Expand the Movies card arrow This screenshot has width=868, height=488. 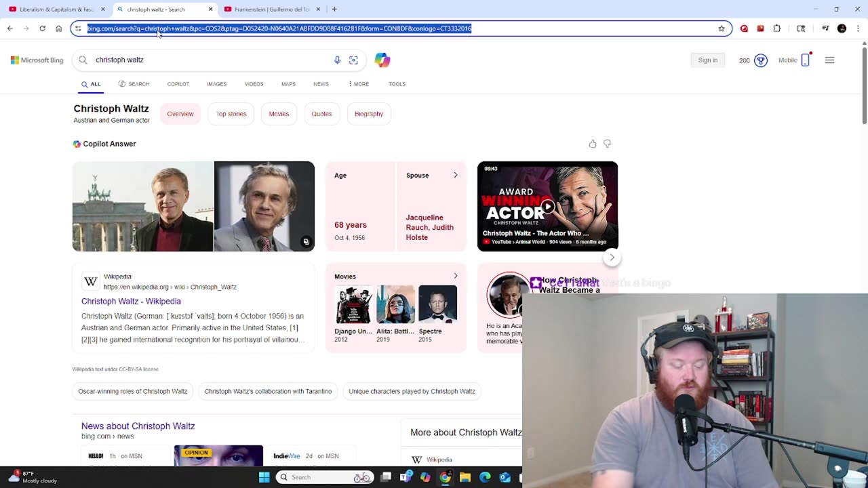(455, 276)
